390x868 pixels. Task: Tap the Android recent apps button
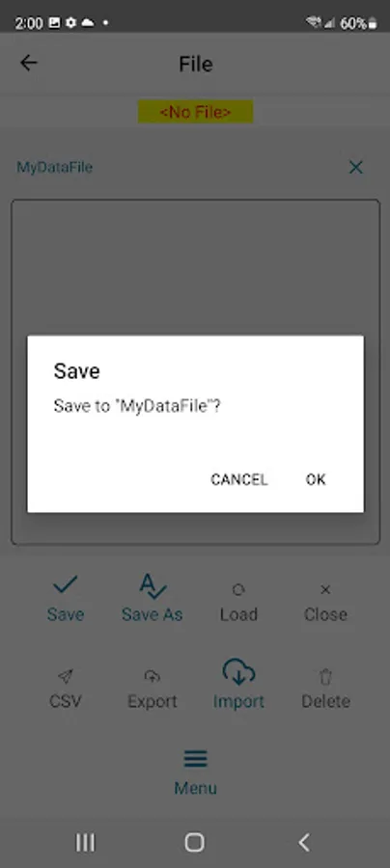85,843
